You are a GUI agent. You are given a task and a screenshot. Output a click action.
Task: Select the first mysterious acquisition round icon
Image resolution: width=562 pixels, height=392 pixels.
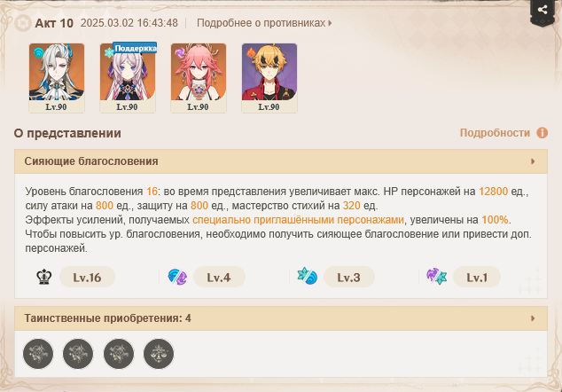38,354
